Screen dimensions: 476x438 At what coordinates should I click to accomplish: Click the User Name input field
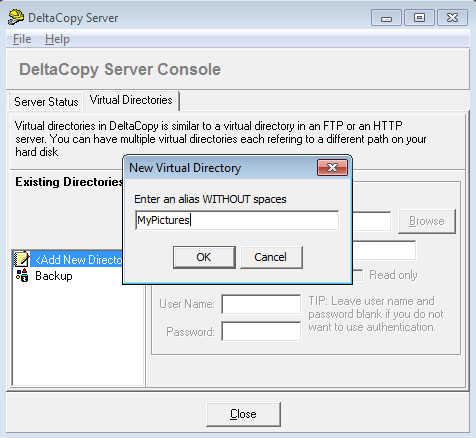(261, 304)
